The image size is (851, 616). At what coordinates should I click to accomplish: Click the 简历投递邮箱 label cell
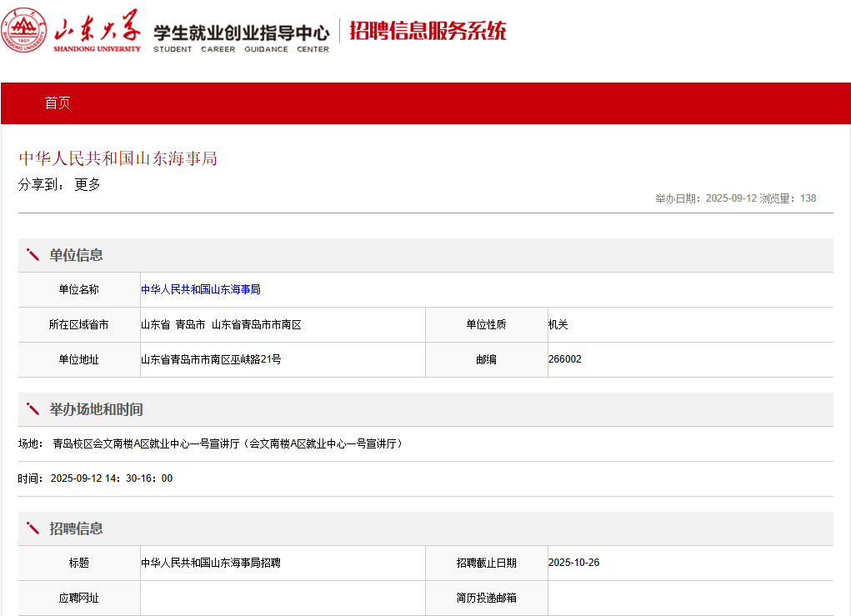(x=486, y=598)
